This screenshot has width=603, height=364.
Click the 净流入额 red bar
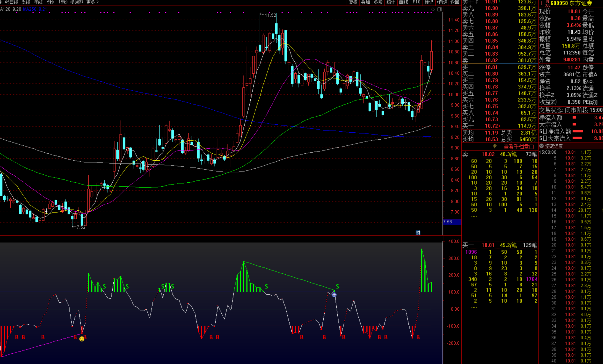pyautogui.click(x=574, y=117)
